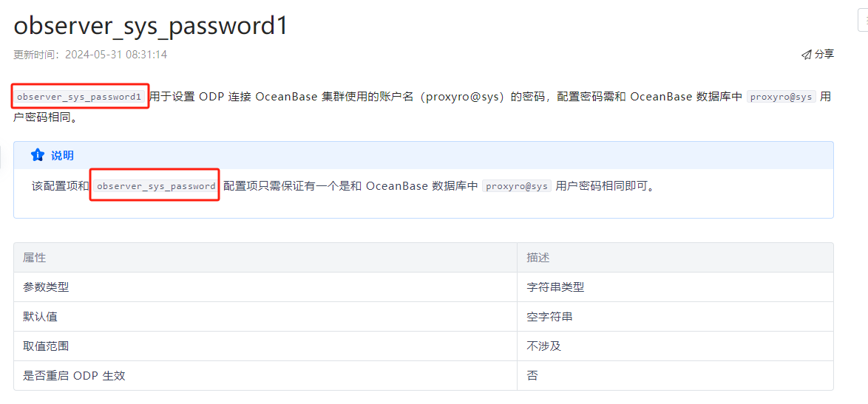Click the paper-plane share icon
Screen dimensions: 868x404
click(x=806, y=54)
